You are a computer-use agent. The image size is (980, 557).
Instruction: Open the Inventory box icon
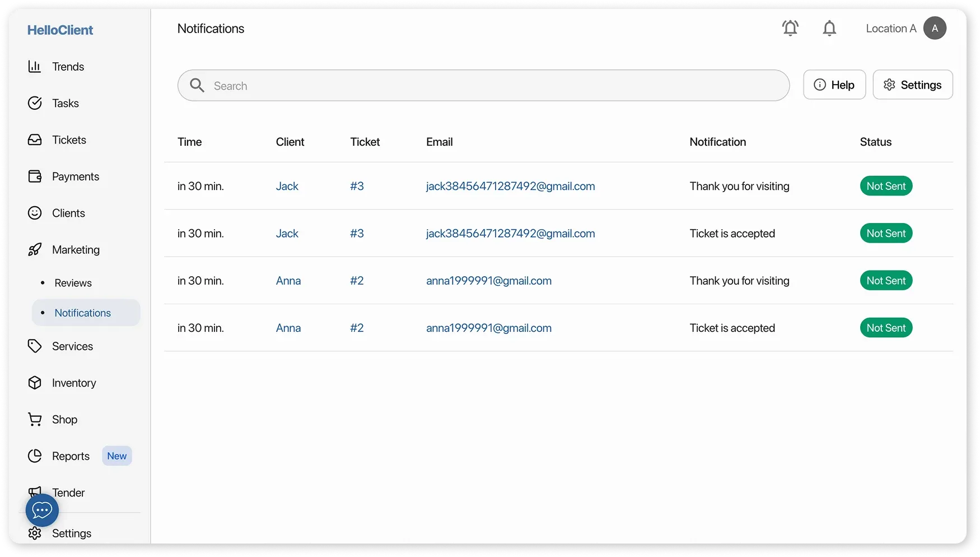coord(35,383)
